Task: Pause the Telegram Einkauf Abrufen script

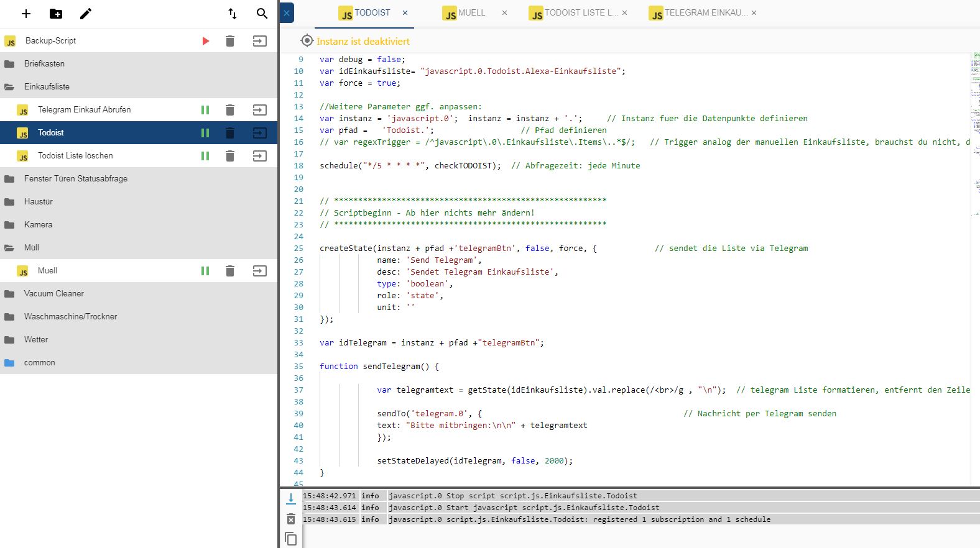Action: (x=205, y=110)
